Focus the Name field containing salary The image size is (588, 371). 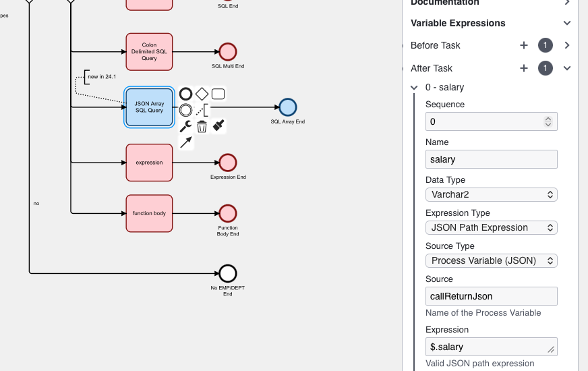coord(492,159)
